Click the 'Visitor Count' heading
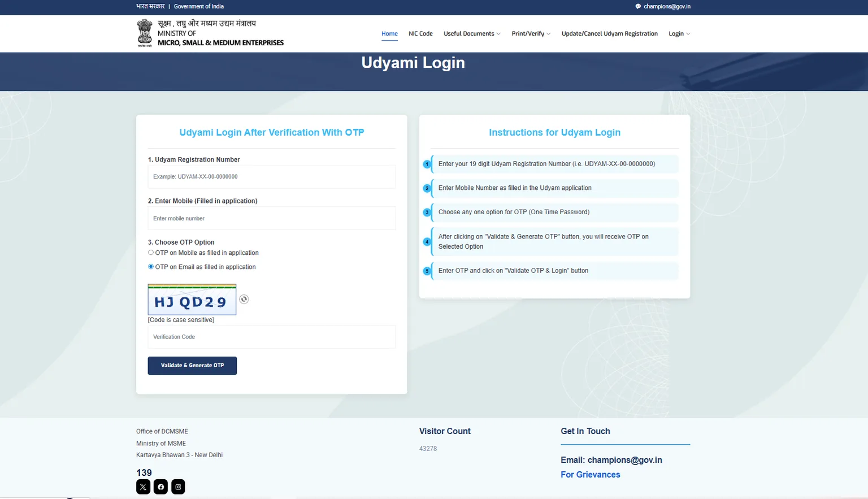Screen dimensions: 868x499 tap(445, 431)
